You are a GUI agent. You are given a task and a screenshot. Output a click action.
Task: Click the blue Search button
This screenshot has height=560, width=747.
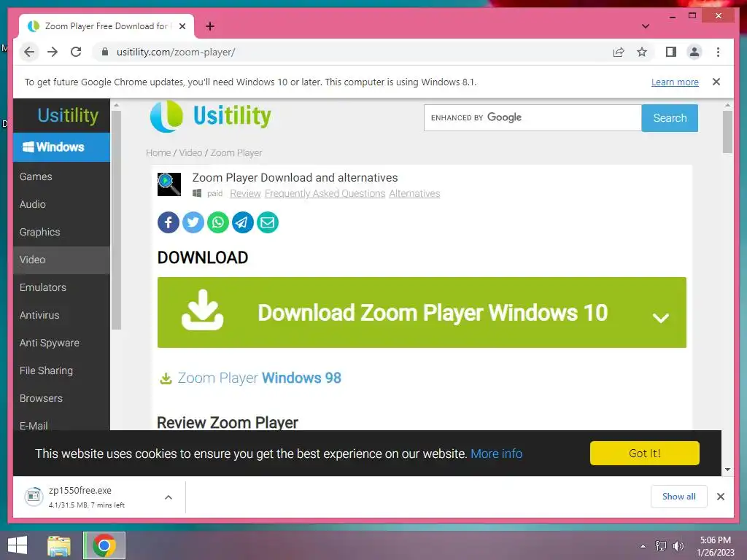(670, 117)
